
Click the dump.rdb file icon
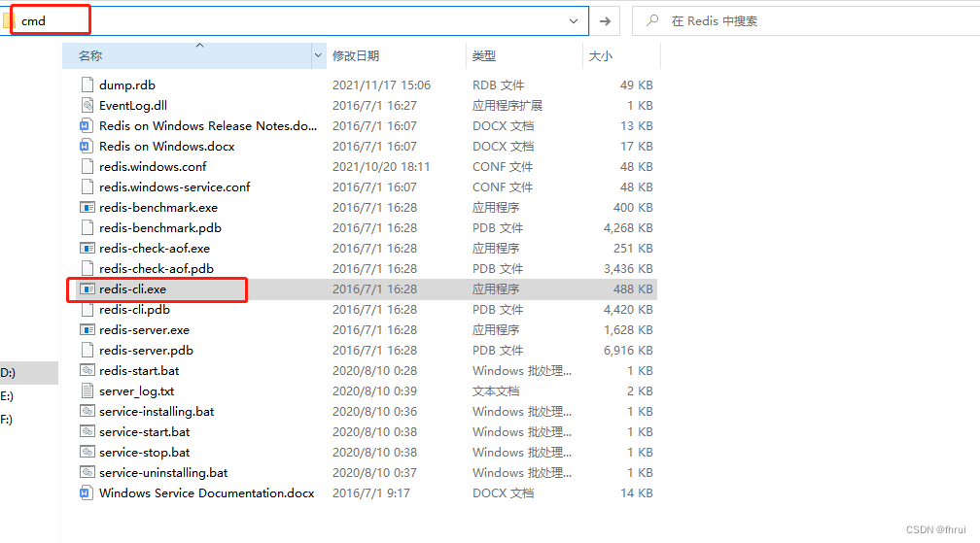tap(87, 85)
